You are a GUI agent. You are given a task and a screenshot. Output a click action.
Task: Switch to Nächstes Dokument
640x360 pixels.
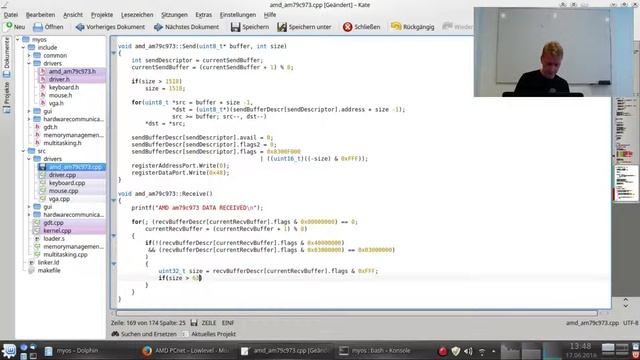pyautogui.click(x=186, y=27)
